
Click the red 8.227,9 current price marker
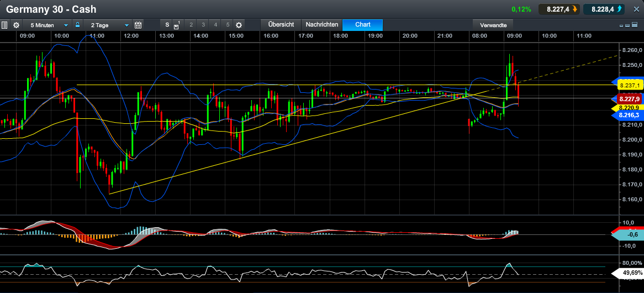pos(629,99)
